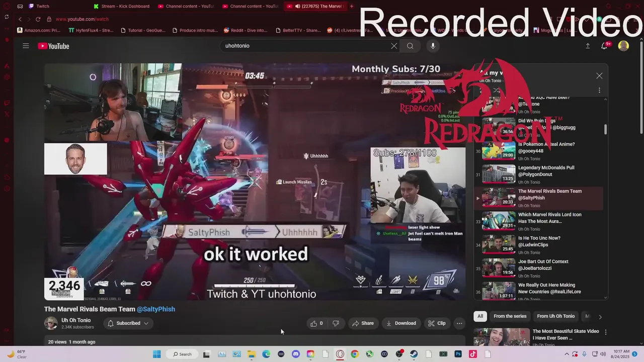Viewport: 644px width, 362px height.
Task: Show more filter chips with the arrow
Action: coord(600,317)
